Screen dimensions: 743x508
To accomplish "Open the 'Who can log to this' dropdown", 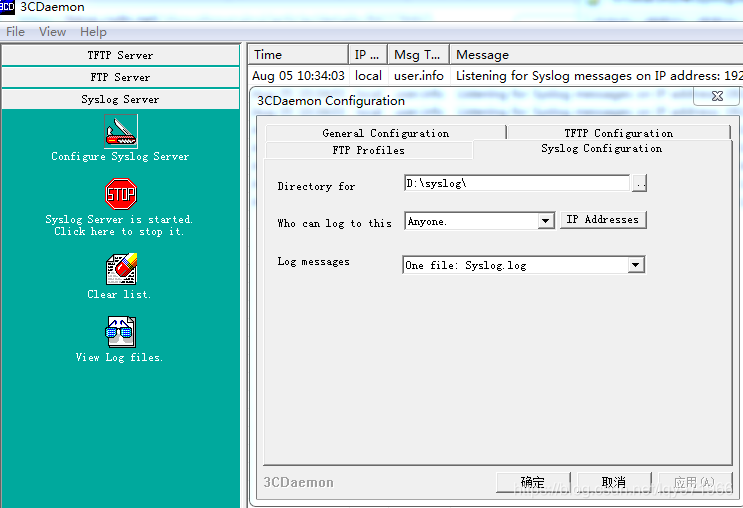I will tap(546, 221).
